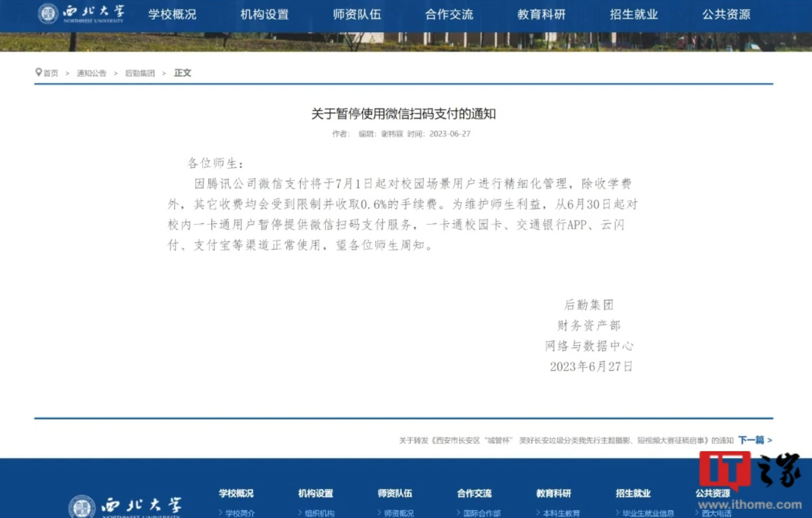Click 后勤集团 breadcrumb link
Image resolution: width=812 pixels, height=518 pixels.
(140, 73)
